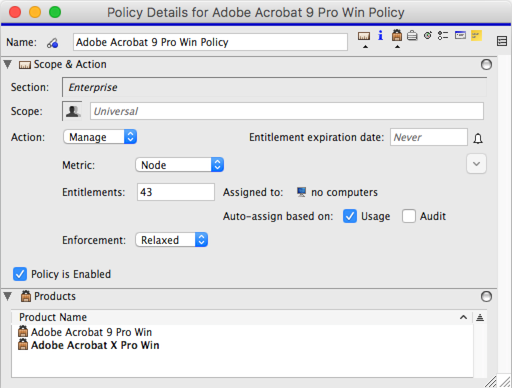Viewport: 512px width, 388px height.
Task: Open the blue info pane icon
Action: click(x=380, y=35)
